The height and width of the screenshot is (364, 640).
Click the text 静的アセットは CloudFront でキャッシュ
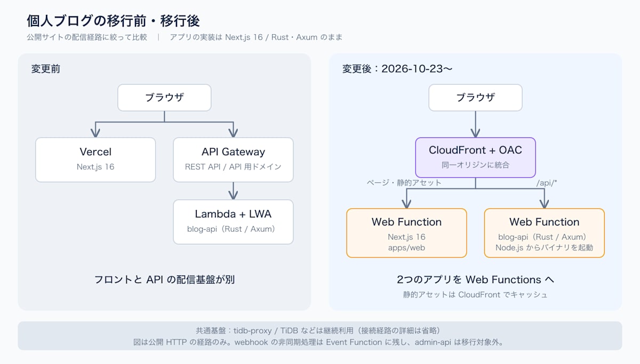tap(476, 295)
